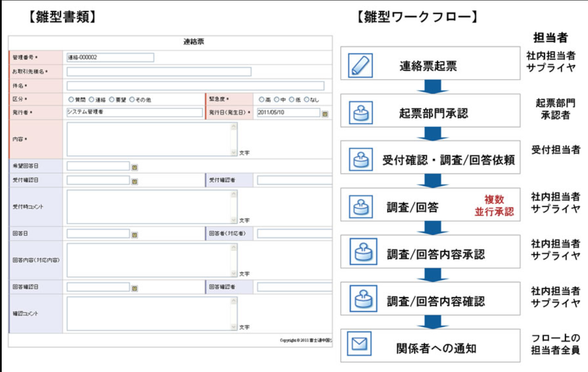Open the calendar icon next to 回答確認日
588x372 pixels.
pos(135,288)
